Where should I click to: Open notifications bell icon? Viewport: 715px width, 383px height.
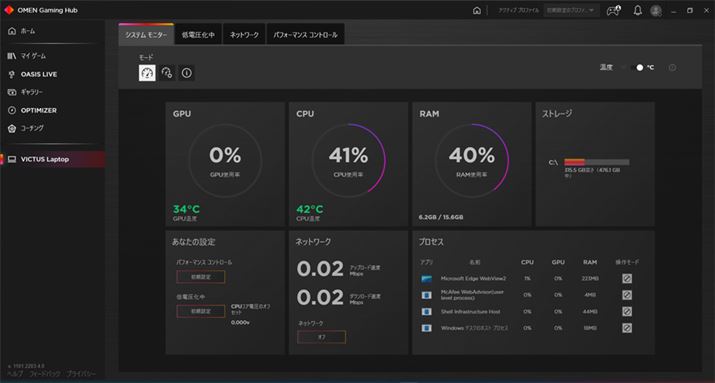tap(637, 10)
